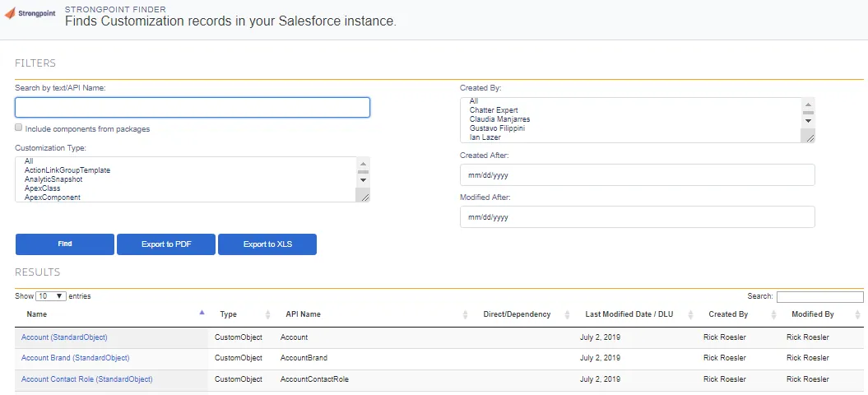
Task: Click Created By Rick Roesler in Account row
Action: (725, 337)
